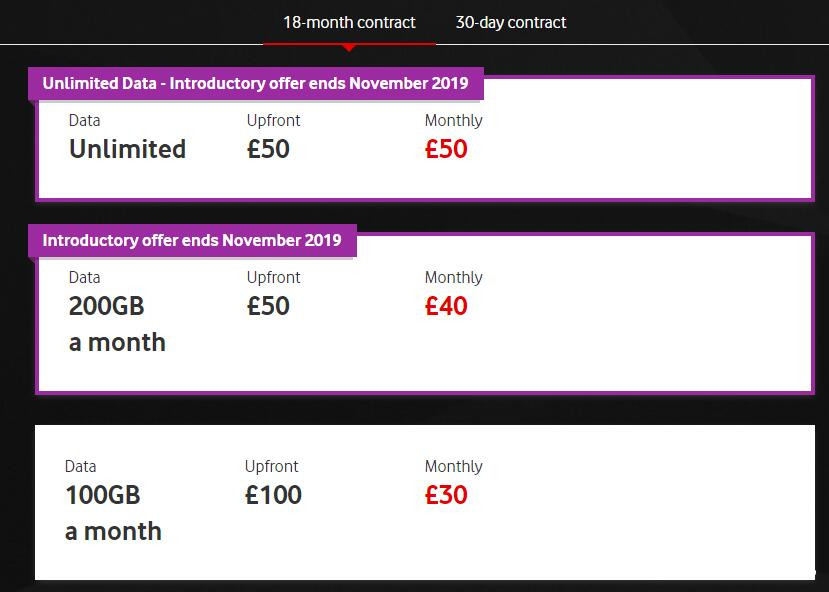Click the red £30 monthly price
The width and height of the screenshot is (829, 592).
pyautogui.click(x=446, y=495)
